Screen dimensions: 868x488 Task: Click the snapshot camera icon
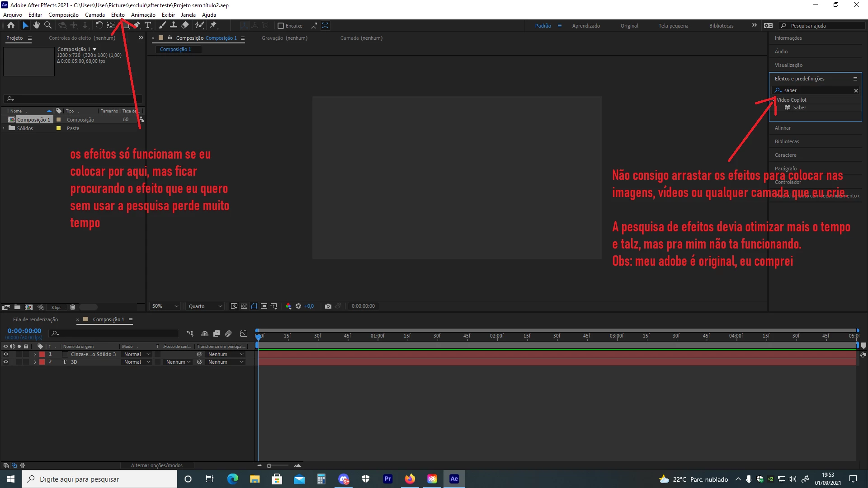tap(328, 306)
